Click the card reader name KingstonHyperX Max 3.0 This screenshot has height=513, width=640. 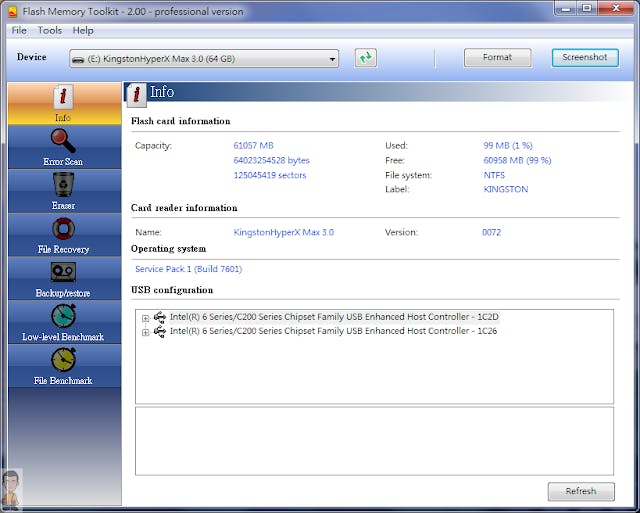tap(284, 232)
